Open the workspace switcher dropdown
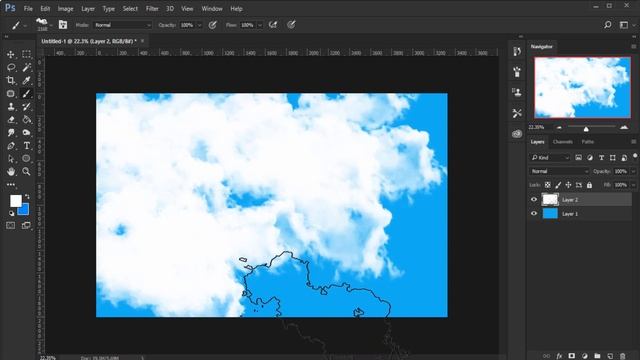Image resolution: width=640 pixels, height=360 pixels. click(626, 25)
